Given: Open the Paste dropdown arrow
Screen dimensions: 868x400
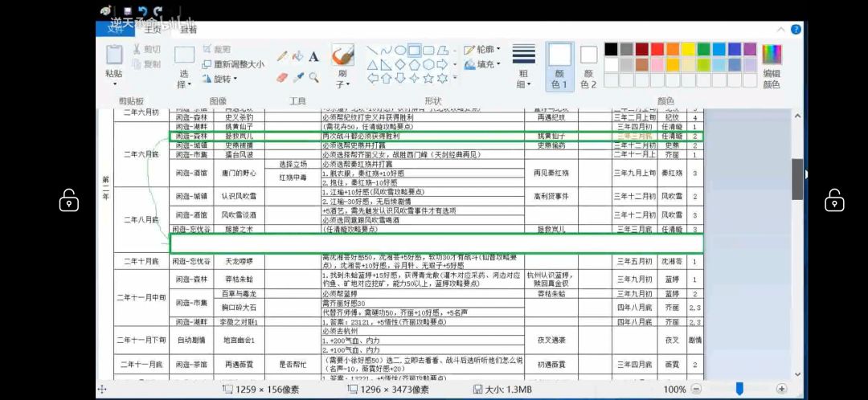Looking at the screenshot, I should point(115,84).
